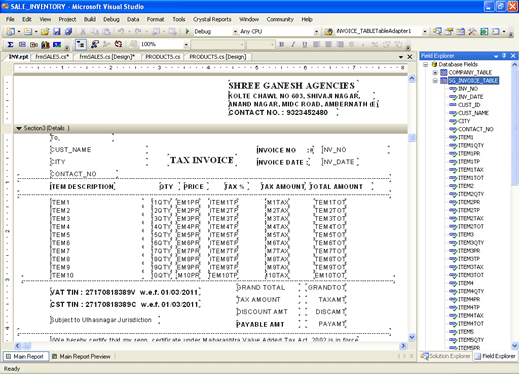This screenshot has height=374, width=519.
Task: Insert a chart using bar-chart icon
Action: [x=45, y=44]
